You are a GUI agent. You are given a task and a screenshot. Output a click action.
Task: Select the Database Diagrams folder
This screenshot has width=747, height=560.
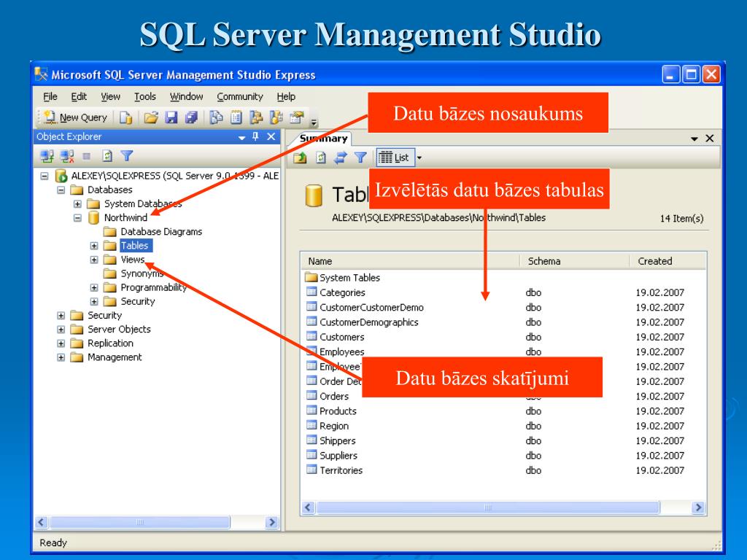click(161, 232)
